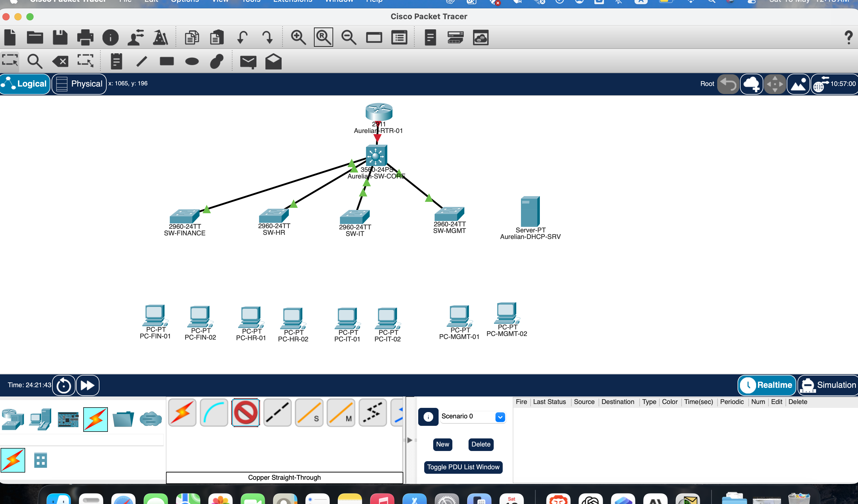Viewport: 858px width, 504px height.
Task: Click the New file icon
Action: (x=10, y=37)
